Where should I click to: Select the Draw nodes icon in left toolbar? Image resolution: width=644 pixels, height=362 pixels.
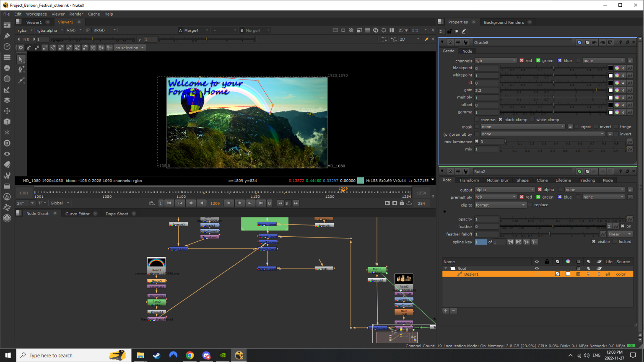pyautogui.click(x=6, y=36)
